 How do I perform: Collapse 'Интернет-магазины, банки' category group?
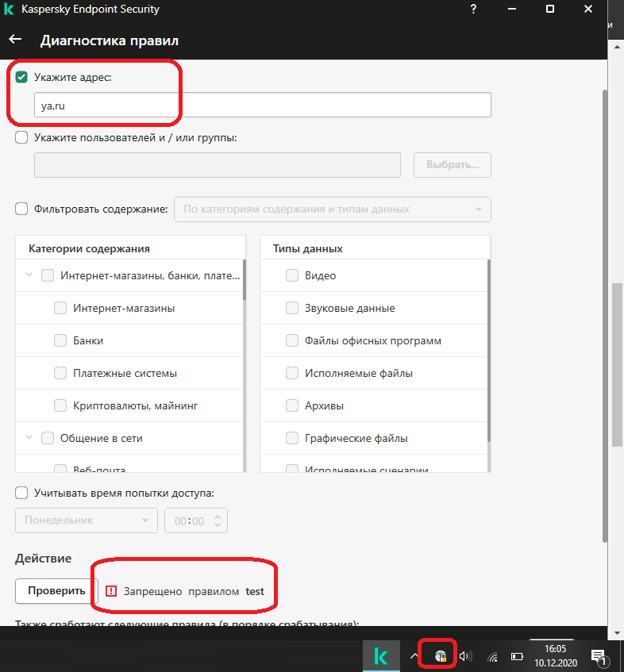click(29, 275)
